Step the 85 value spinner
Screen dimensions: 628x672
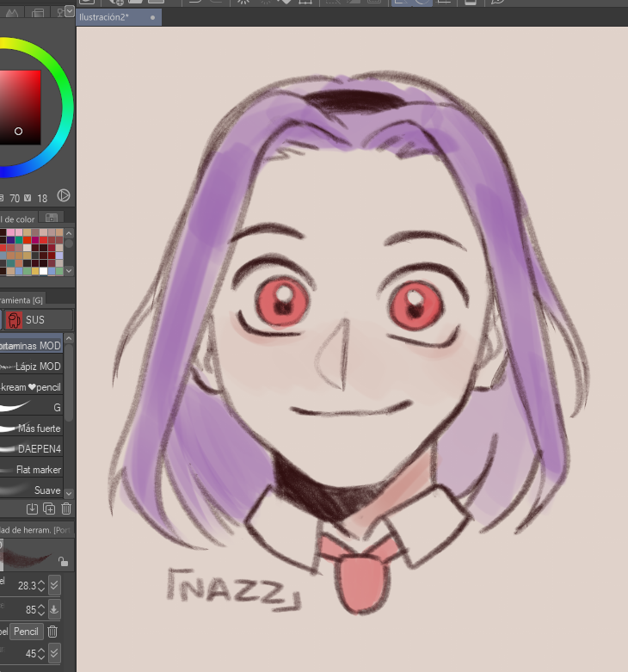coord(41,610)
